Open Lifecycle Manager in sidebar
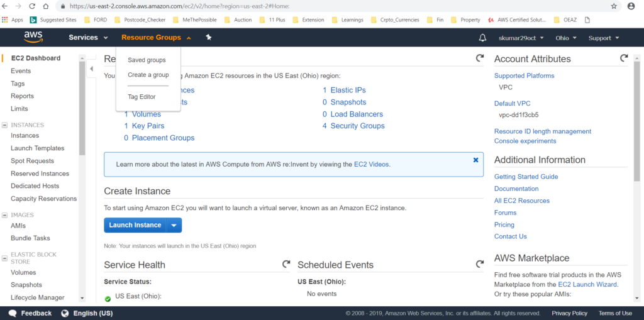 37,298
